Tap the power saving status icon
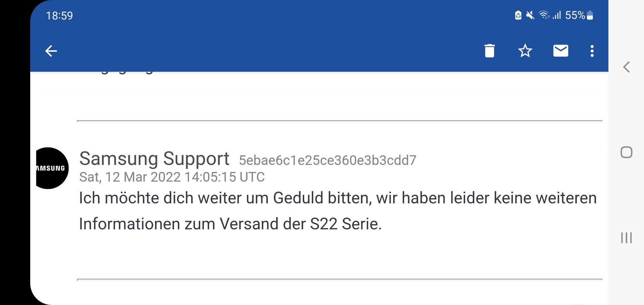644x305 pixels. pyautogui.click(x=518, y=15)
